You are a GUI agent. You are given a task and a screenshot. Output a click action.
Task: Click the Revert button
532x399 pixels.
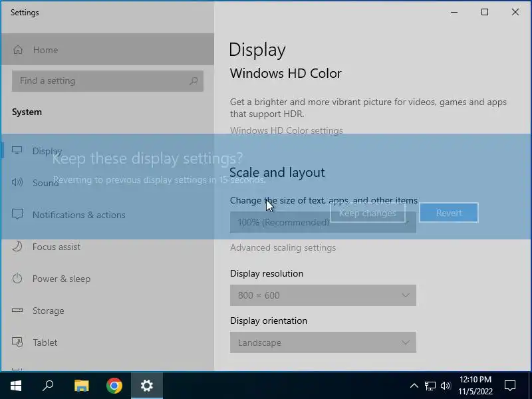(x=449, y=213)
